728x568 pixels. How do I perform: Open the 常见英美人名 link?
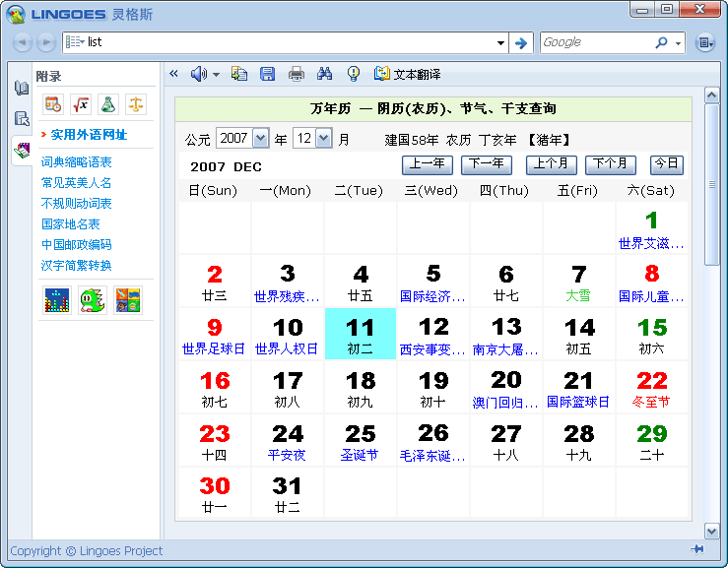point(77,183)
